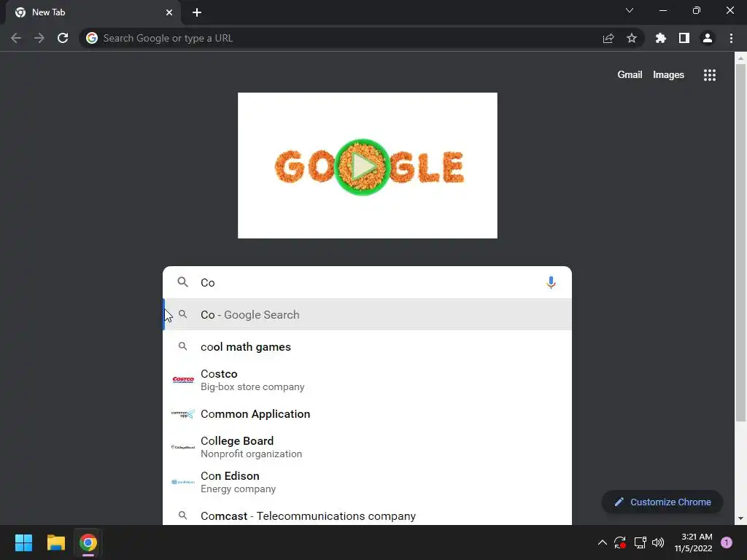This screenshot has width=747, height=560.
Task: Select the New Tab tab
Action: 93,12
